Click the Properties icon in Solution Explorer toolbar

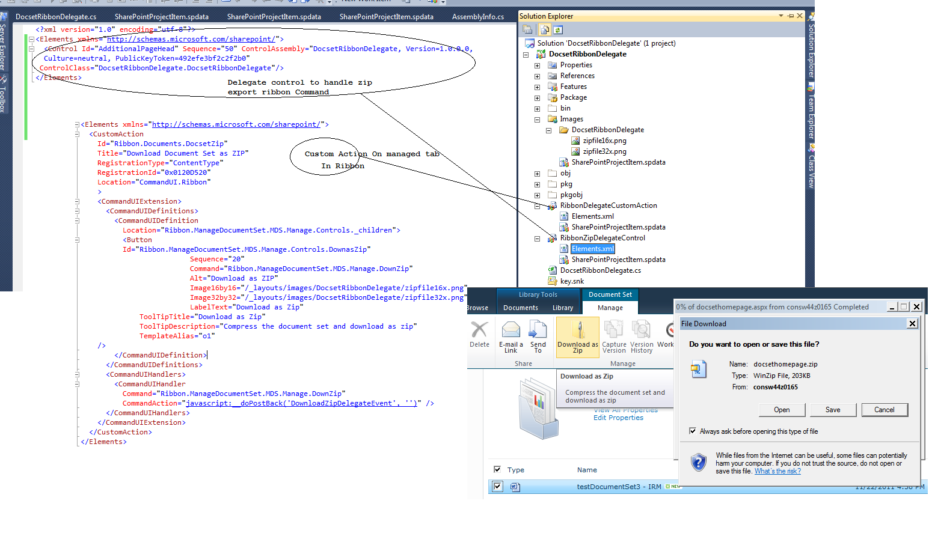pyautogui.click(x=527, y=29)
